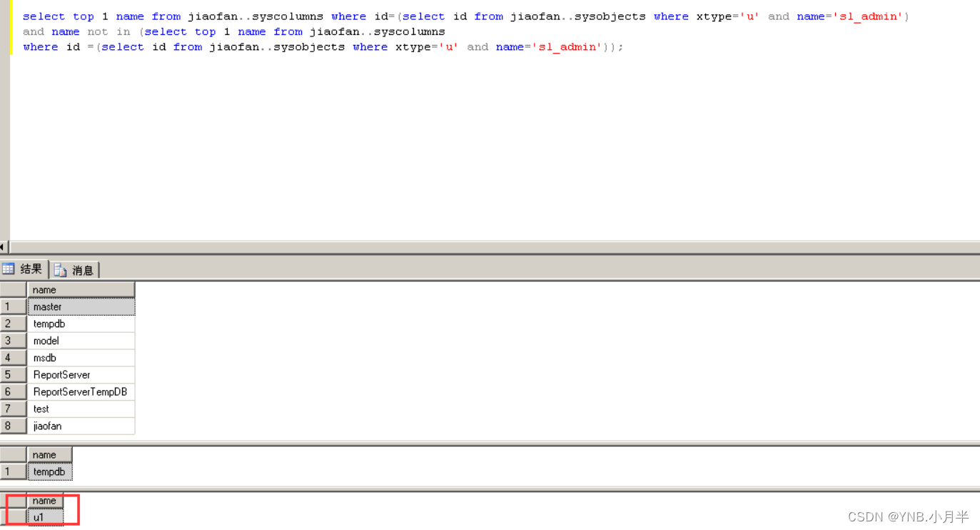Select row header 1 of the first grid
980x530 pixels.
(13, 306)
